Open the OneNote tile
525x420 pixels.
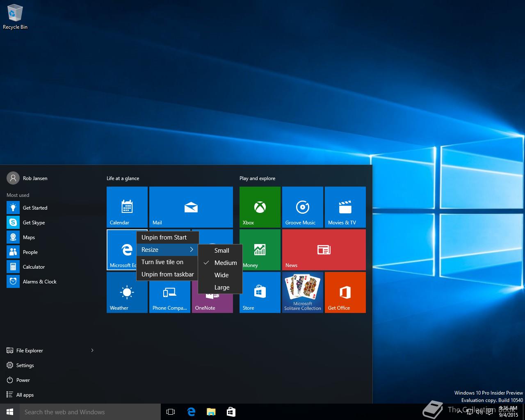212,304
